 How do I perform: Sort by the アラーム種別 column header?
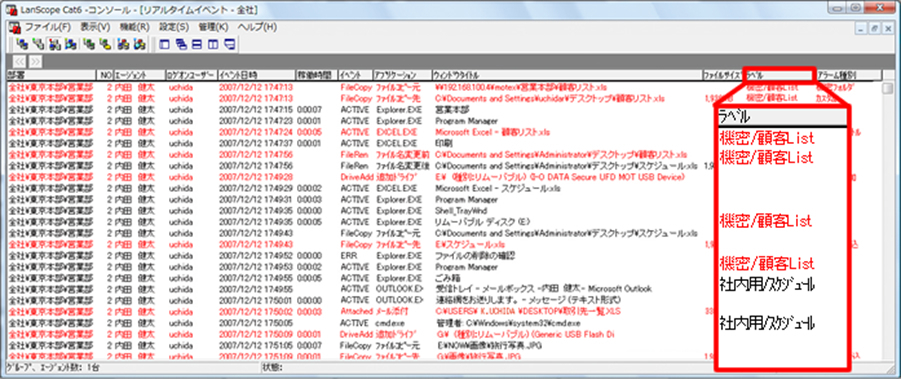tap(848, 75)
